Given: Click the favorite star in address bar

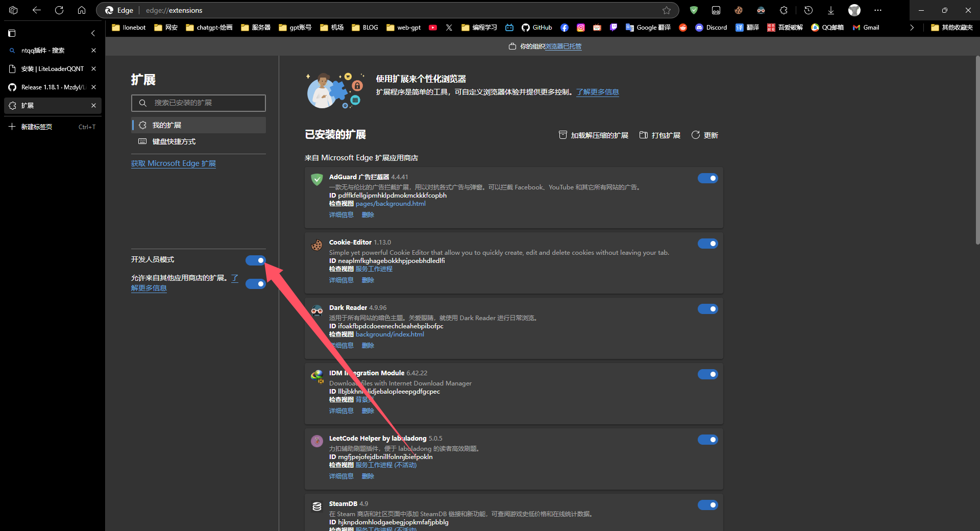Looking at the screenshot, I should 667,10.
